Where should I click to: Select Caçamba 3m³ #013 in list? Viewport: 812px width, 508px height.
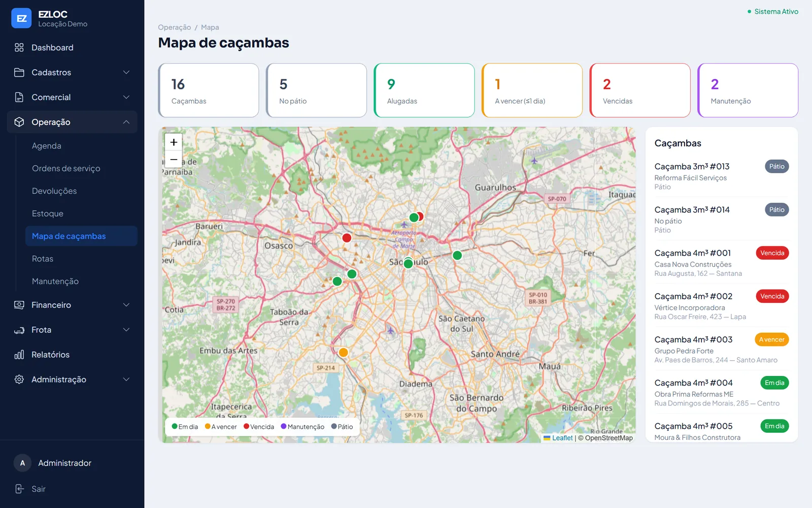[x=721, y=176]
